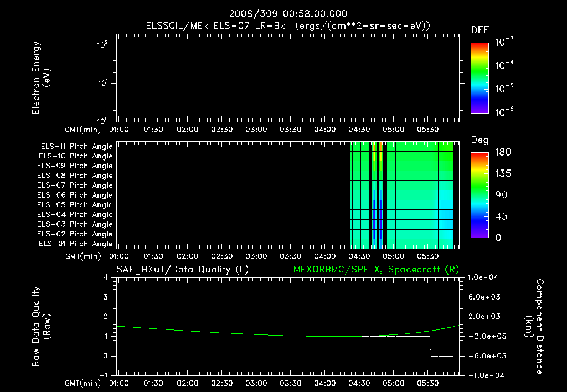
Task: Click the 10^-6 DEF scale value
Action: coord(504,112)
